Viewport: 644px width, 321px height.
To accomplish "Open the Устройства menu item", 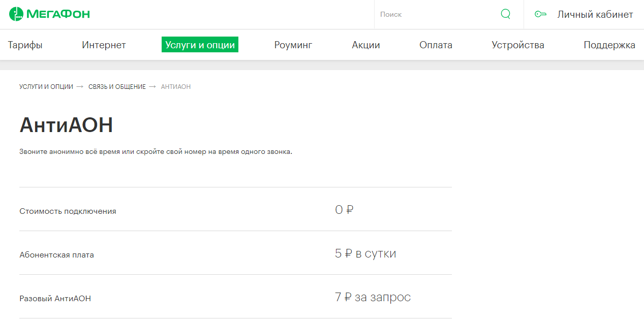I will click(517, 45).
